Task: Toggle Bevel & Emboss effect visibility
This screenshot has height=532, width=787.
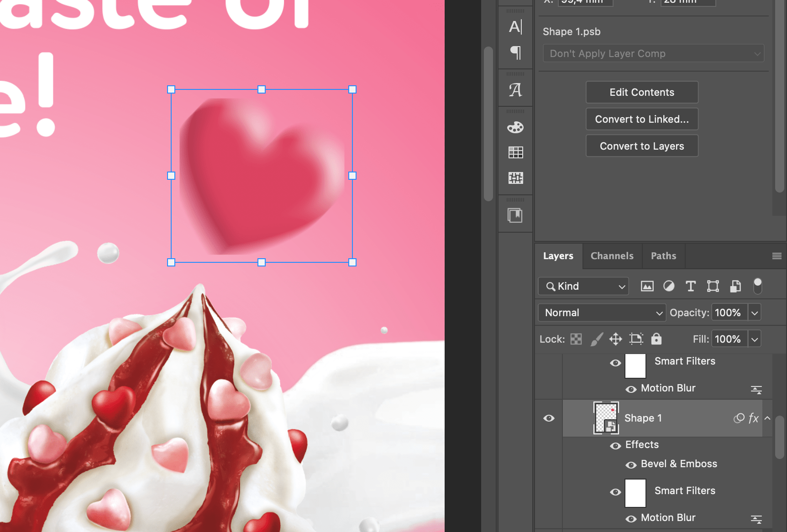Action: coord(631,464)
